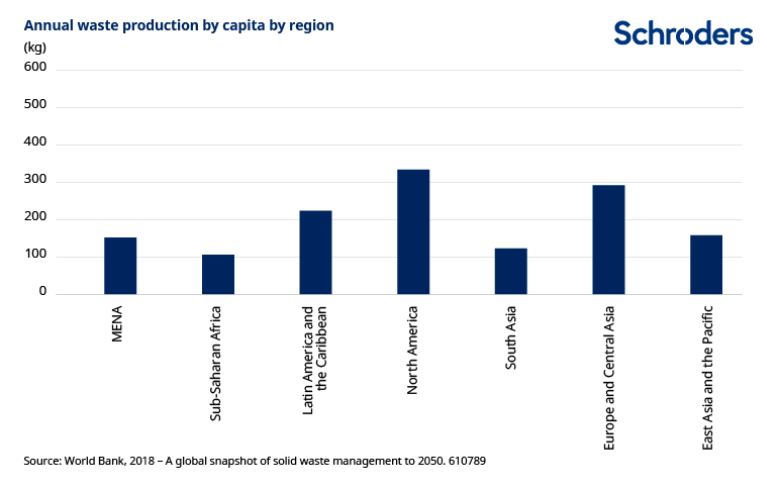Select the MENA bar
Viewport: 767px width, 484px height.
coord(120,265)
